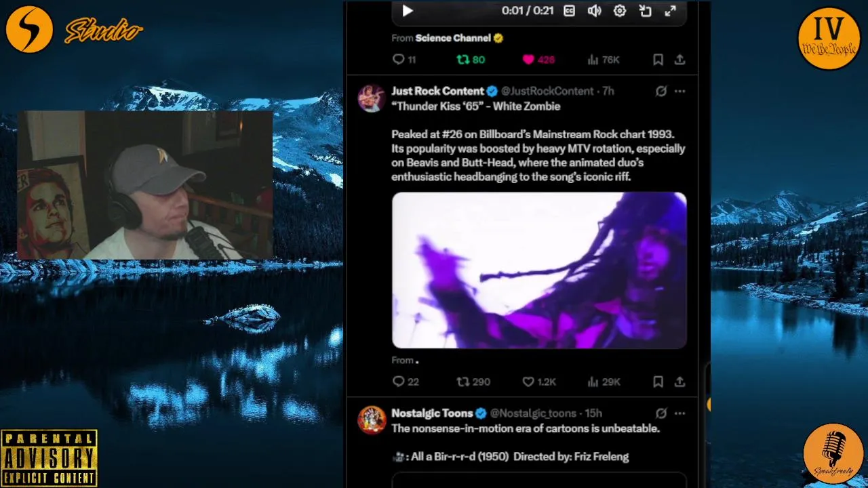
Task: Open video settings gear
Action: pos(620,11)
